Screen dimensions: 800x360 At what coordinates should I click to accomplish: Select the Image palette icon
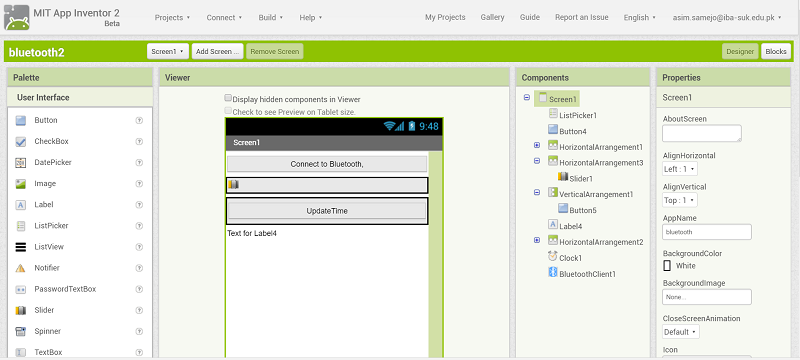point(20,184)
